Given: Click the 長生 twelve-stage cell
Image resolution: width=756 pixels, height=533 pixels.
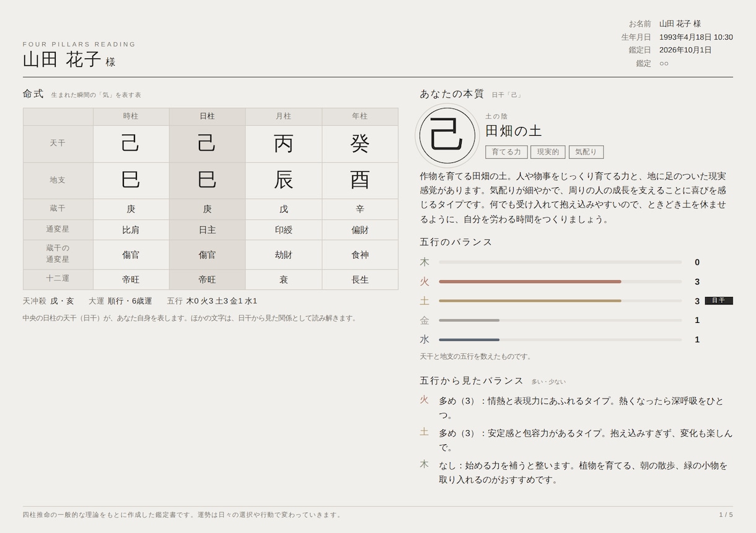Looking at the screenshot, I should coord(360,280).
